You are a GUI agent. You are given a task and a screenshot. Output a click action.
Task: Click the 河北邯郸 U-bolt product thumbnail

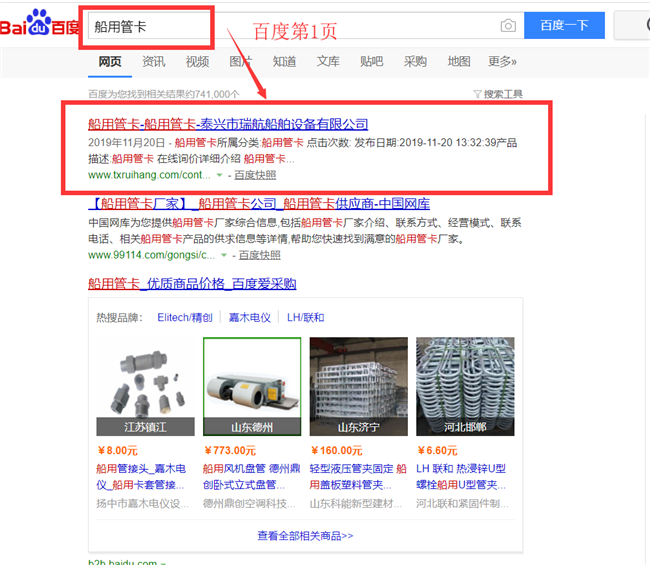pos(465,386)
